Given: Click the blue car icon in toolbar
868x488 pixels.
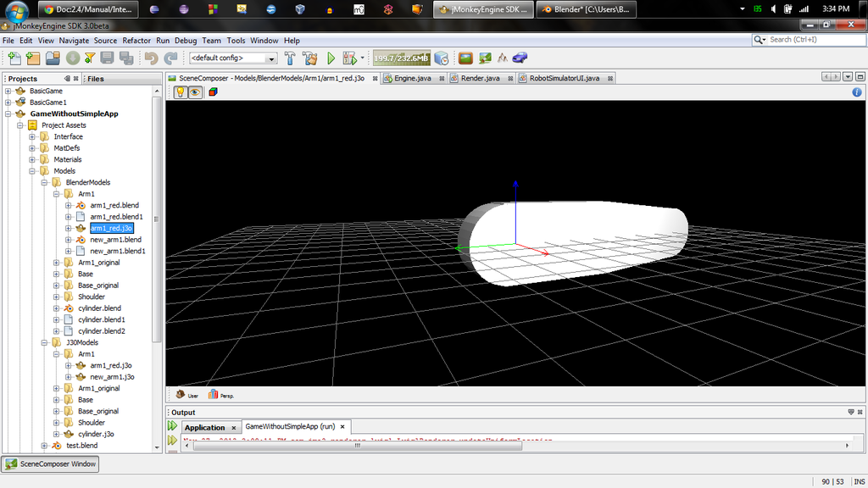Looking at the screenshot, I should [x=520, y=58].
